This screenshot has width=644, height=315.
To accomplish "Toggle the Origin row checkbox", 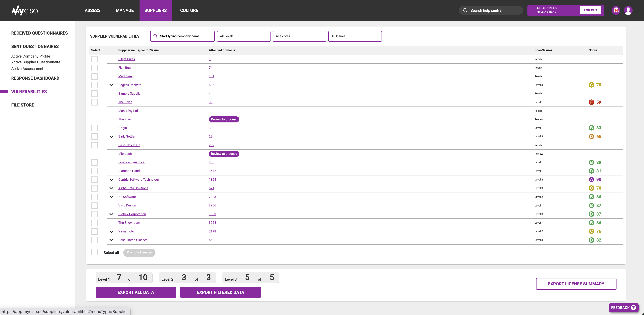I will pos(94,128).
